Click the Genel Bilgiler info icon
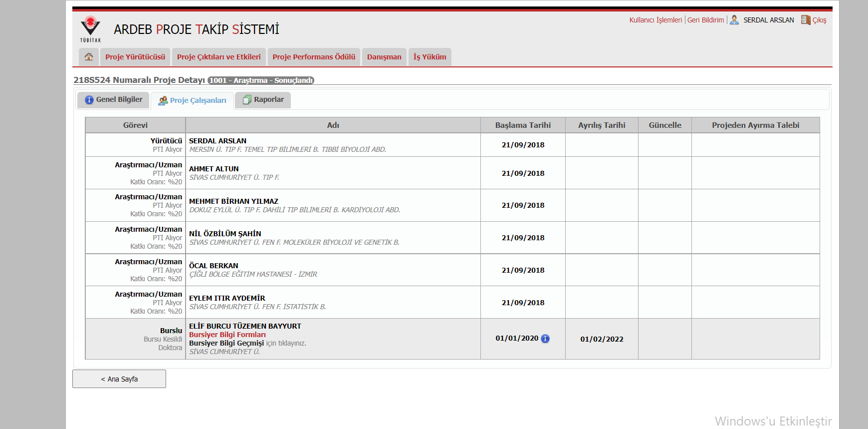The image size is (868, 429). pos(89,100)
